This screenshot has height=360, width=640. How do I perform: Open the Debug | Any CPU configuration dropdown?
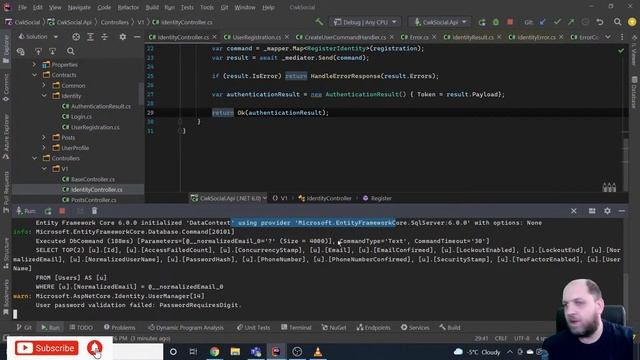tap(365, 22)
